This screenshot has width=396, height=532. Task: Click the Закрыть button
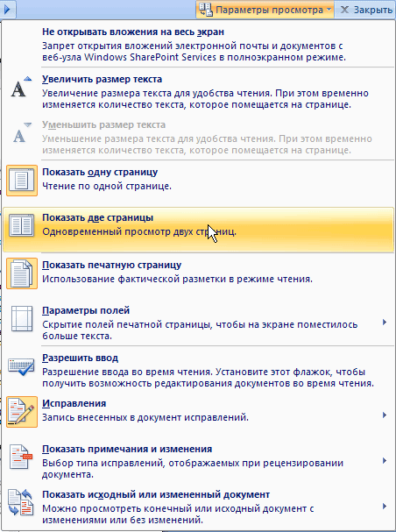coord(365,10)
